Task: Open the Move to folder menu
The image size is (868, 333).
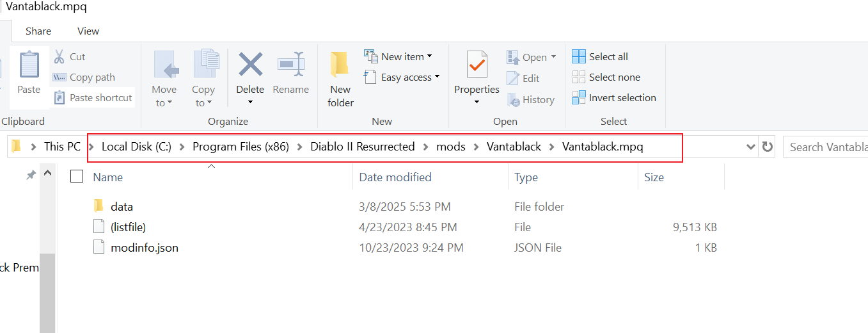Action: [164, 79]
